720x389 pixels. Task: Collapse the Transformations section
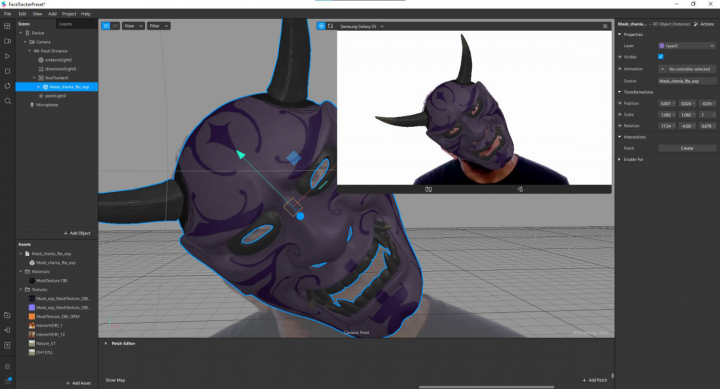620,92
